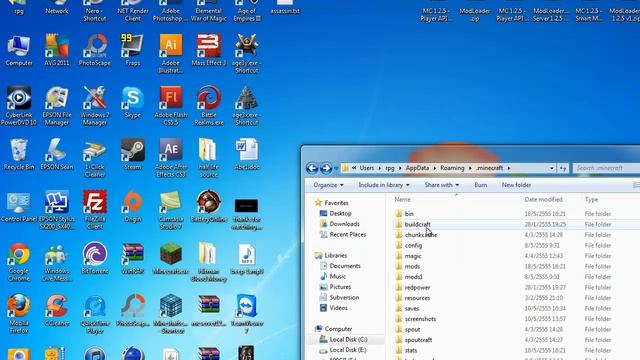This screenshot has width=640, height=360.
Task: Open the Computer desktop icon
Action: [x=19, y=50]
